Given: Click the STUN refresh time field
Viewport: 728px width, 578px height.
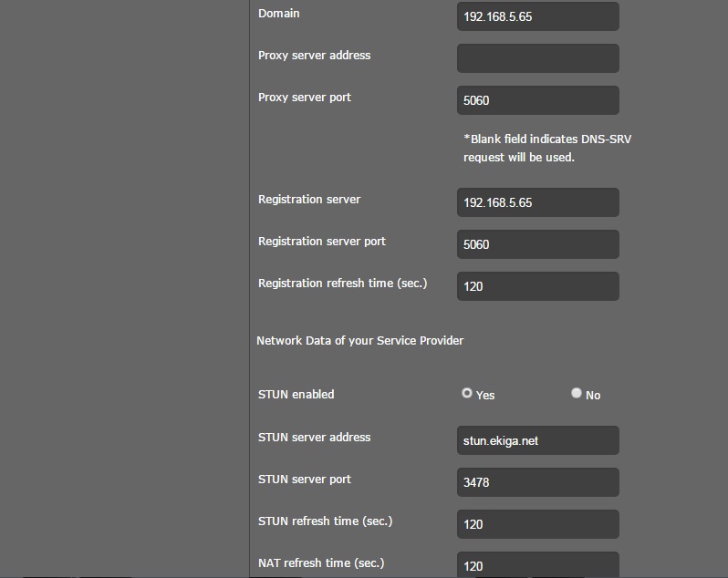Looking at the screenshot, I should 537,524.
